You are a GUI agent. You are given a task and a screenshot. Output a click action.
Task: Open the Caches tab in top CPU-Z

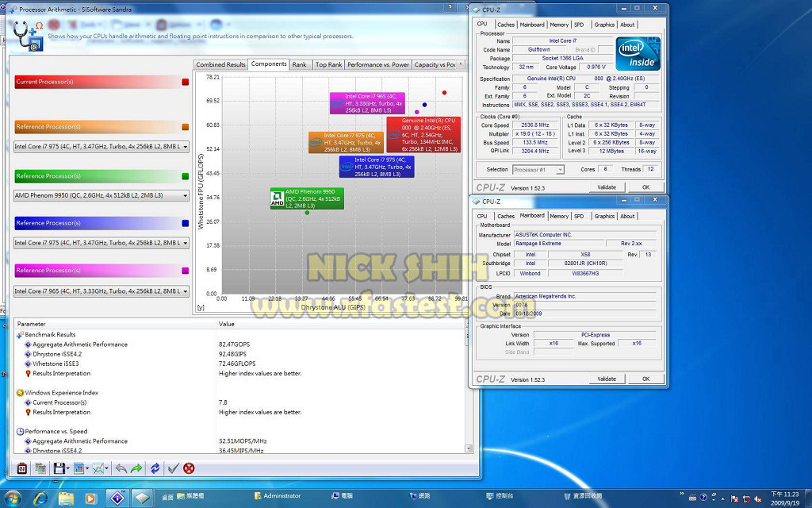[x=506, y=25]
